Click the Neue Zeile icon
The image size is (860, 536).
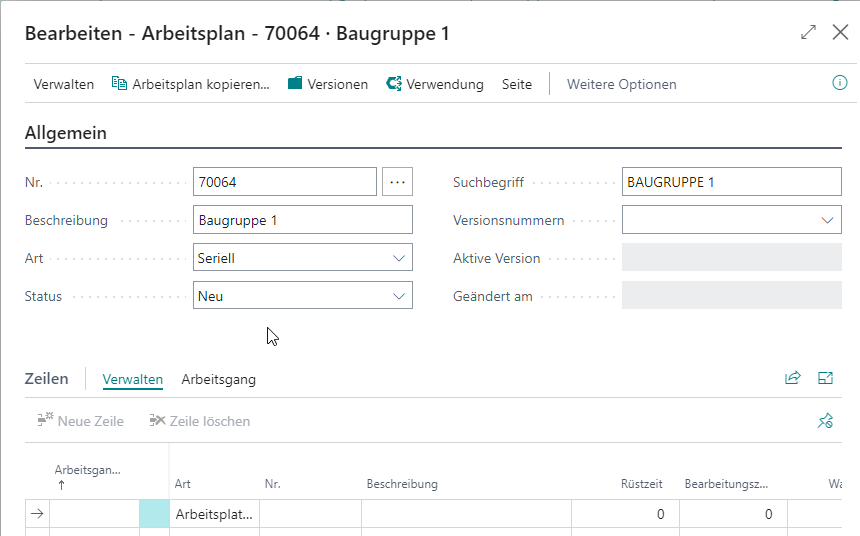(45, 420)
